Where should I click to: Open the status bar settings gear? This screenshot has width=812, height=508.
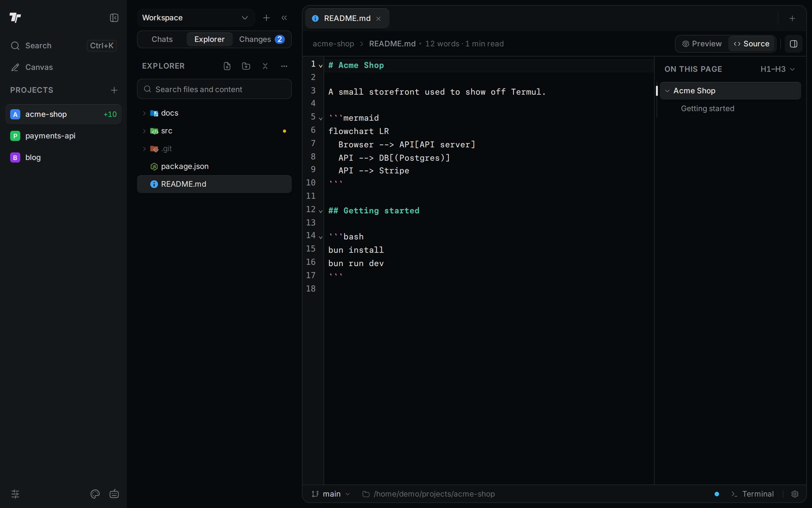coord(795,494)
